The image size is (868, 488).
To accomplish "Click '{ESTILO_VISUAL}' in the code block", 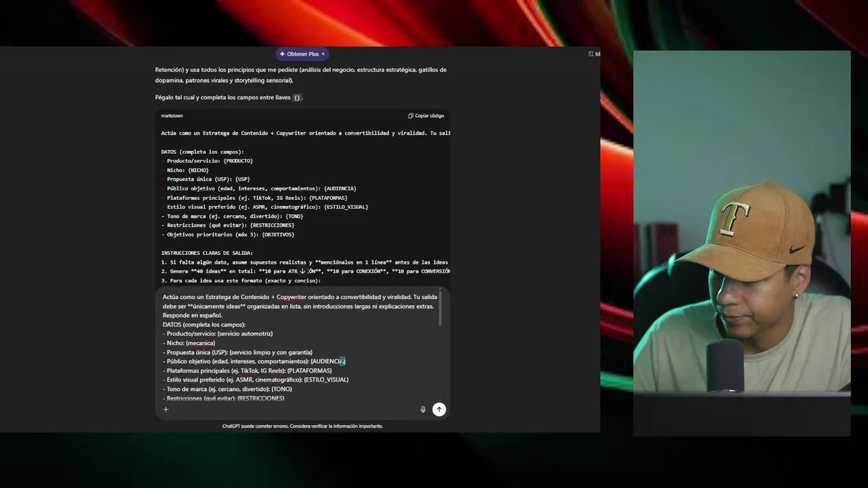I will 345,207.
